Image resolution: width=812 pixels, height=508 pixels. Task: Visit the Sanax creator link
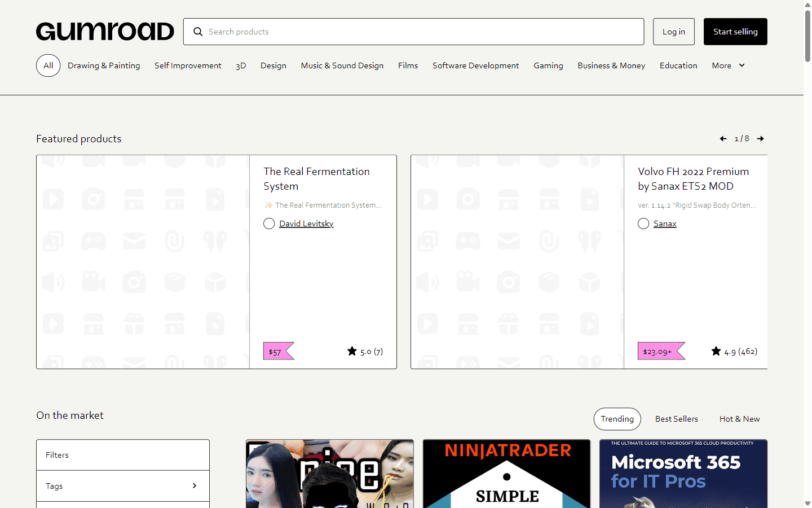pos(665,224)
